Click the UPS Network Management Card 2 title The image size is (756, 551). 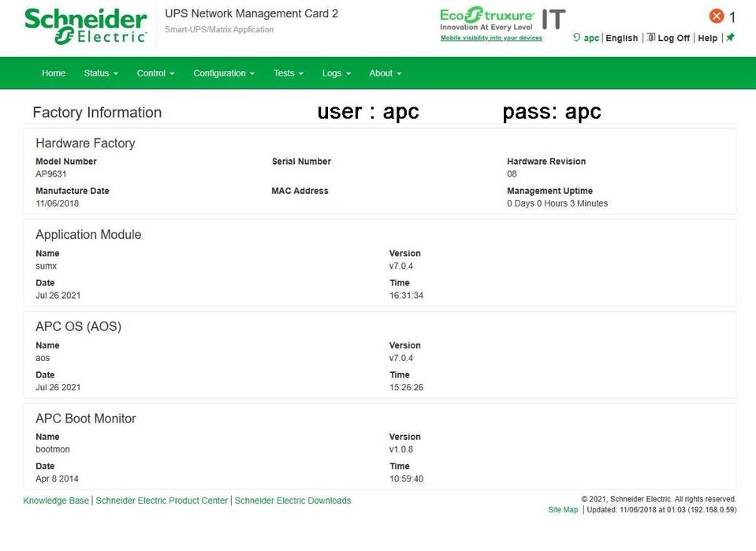point(251,13)
